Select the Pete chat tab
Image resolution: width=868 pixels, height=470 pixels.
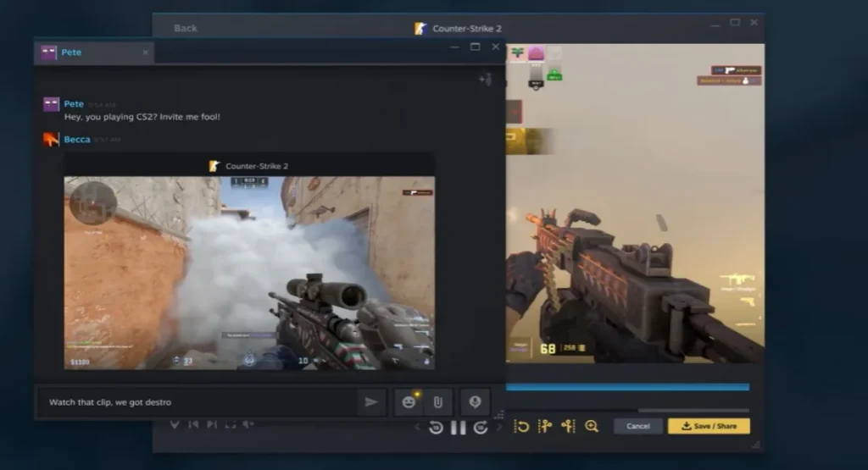tap(94, 53)
